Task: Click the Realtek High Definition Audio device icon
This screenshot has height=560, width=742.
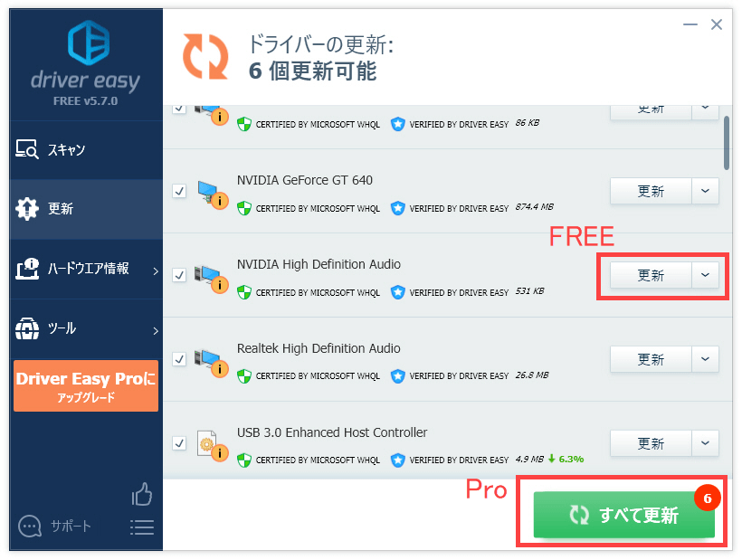Action: (212, 363)
